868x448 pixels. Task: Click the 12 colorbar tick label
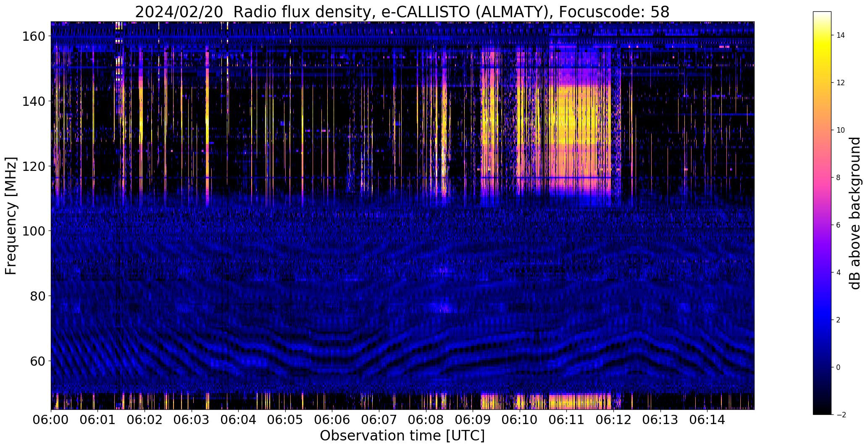click(841, 83)
